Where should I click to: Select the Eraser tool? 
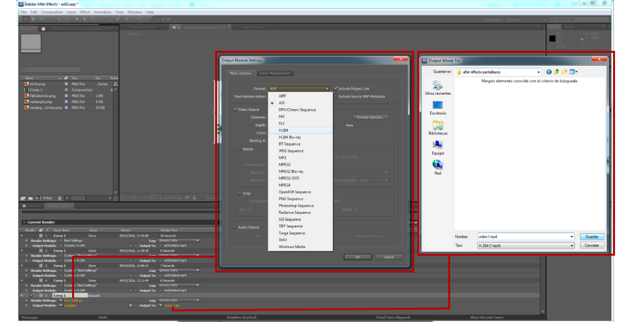pyautogui.click(x=118, y=19)
